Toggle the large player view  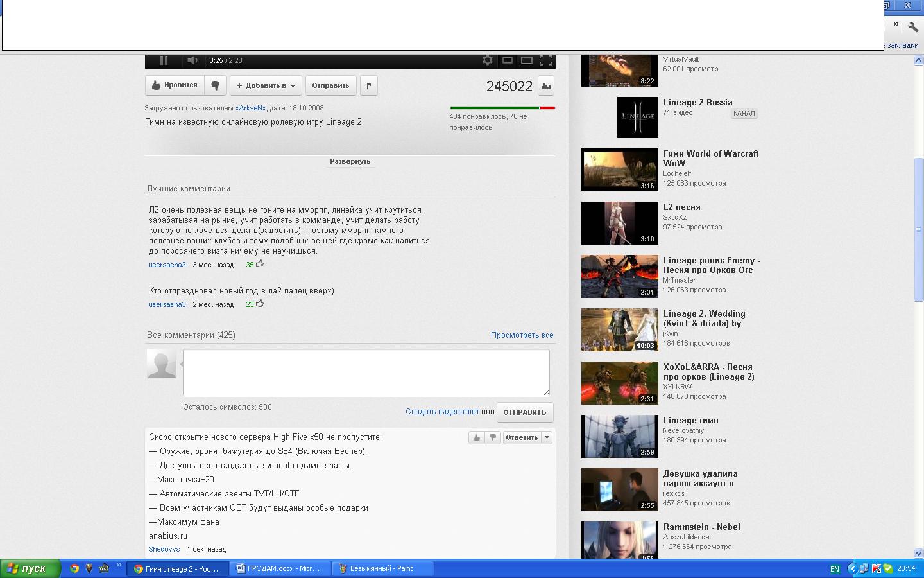click(527, 60)
